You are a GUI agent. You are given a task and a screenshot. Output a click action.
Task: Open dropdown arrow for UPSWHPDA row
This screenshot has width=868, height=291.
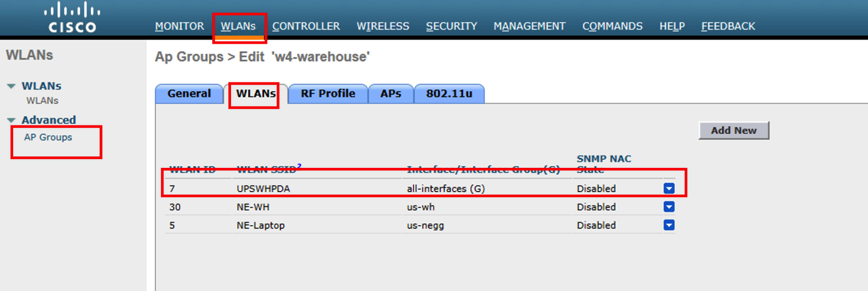pos(669,188)
